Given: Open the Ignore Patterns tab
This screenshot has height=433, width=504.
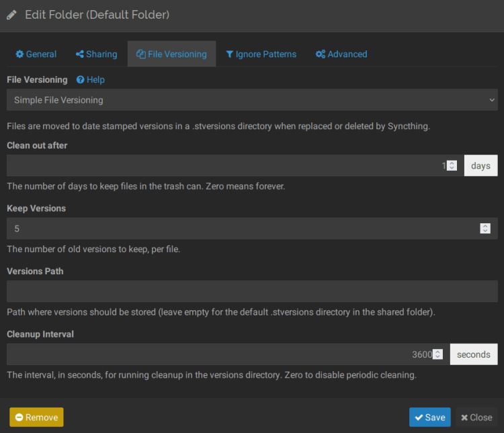Looking at the screenshot, I should coord(261,54).
